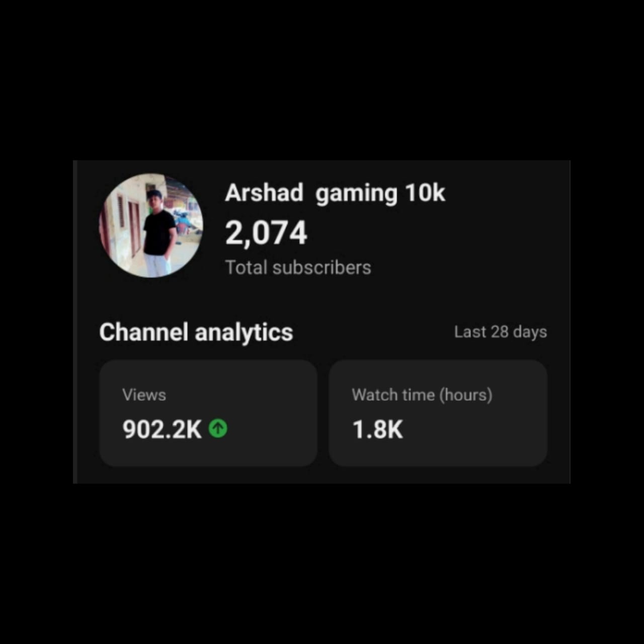Click the 2,074 subscriber count

point(266,233)
